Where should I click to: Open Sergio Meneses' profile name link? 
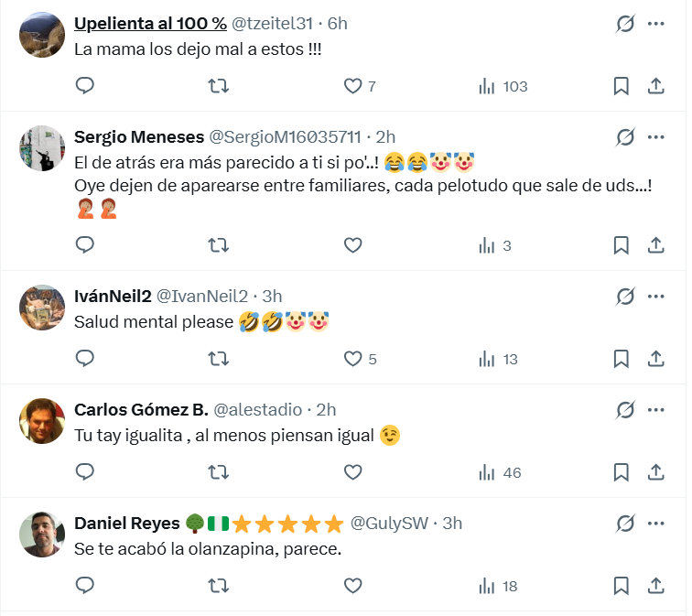point(138,137)
